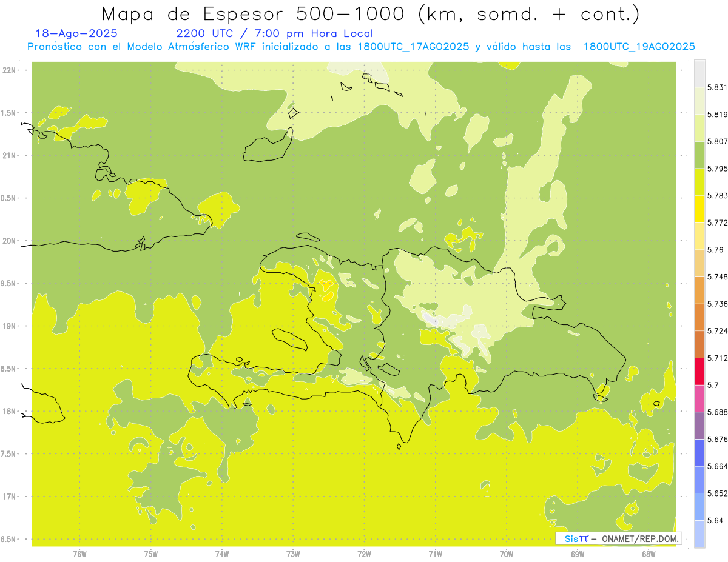Click the latitude axis label 19N
The height and width of the screenshot is (562, 728).
10,326
